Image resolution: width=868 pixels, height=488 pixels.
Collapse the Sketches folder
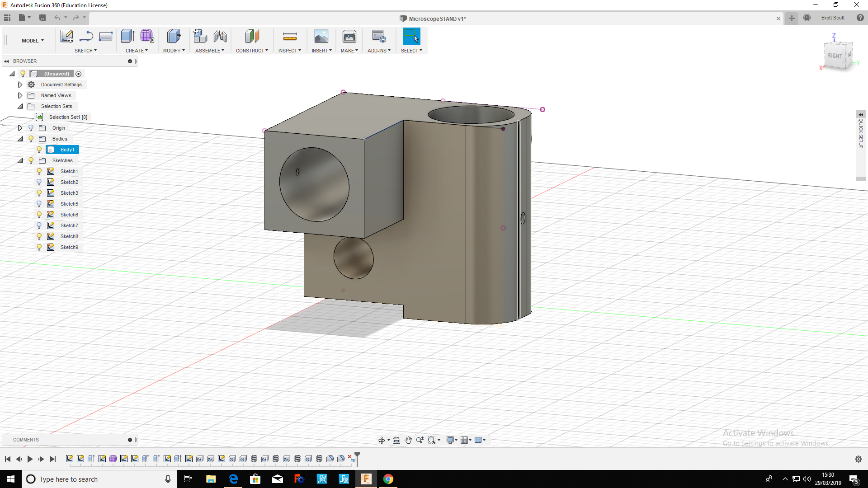[x=20, y=160]
